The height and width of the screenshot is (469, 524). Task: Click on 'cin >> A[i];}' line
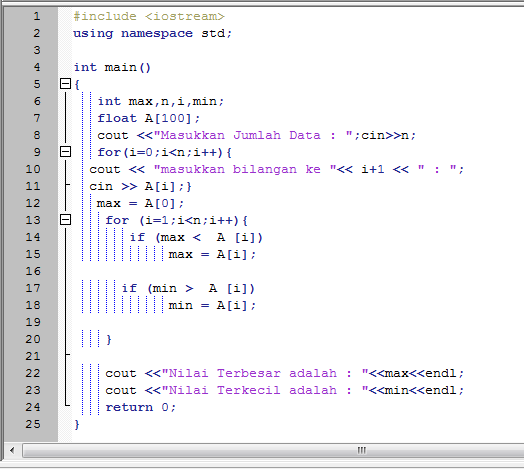click(140, 186)
